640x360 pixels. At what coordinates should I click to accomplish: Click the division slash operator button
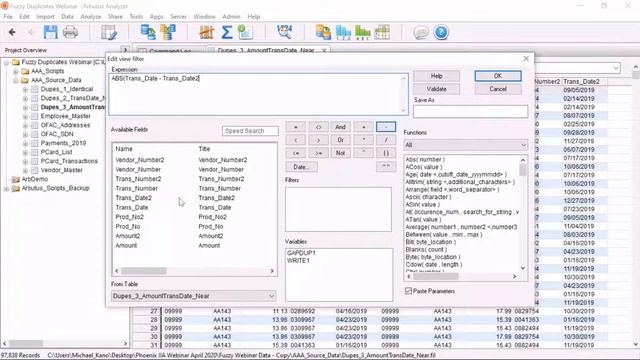[386, 140]
